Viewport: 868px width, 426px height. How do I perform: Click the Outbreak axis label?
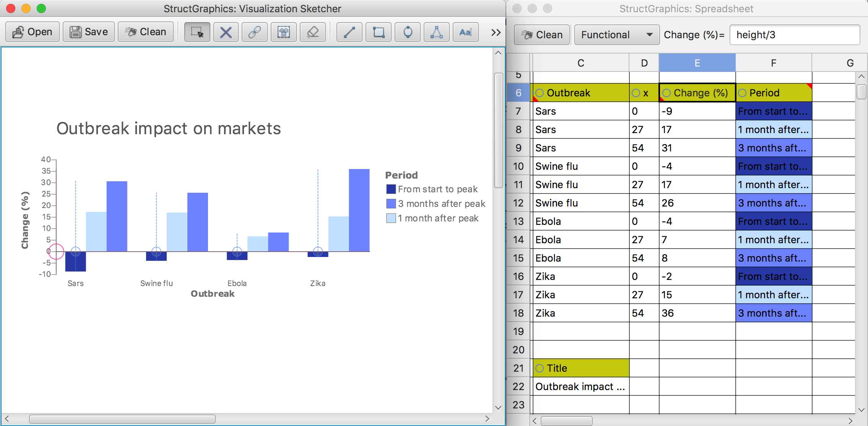tap(213, 294)
